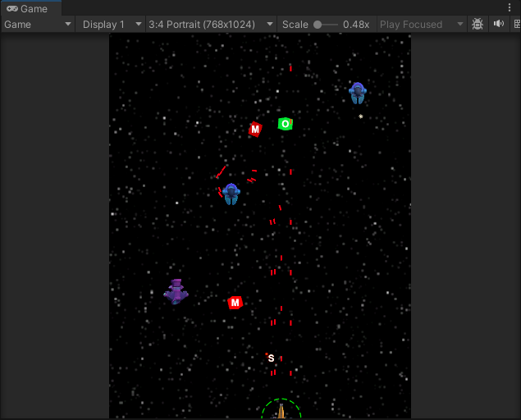521x420 pixels.
Task: Click the player ship inside the green circle
Action: pyautogui.click(x=281, y=411)
